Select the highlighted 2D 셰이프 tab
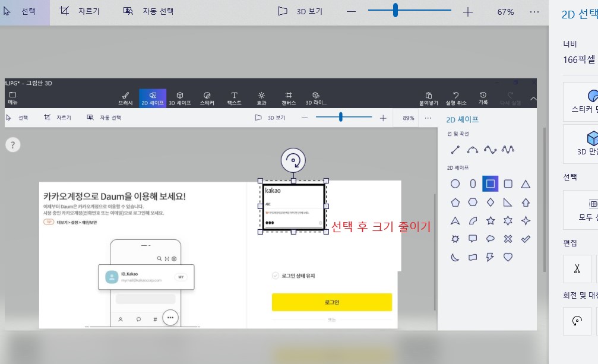The width and height of the screenshot is (598, 364). pos(153,99)
